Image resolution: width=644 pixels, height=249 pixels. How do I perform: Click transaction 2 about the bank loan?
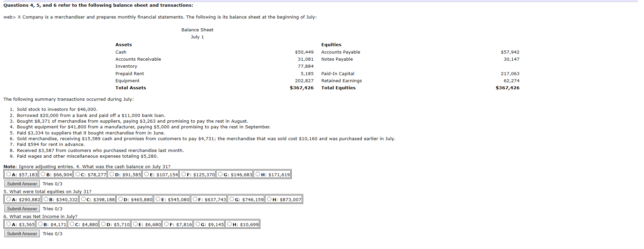91,116
